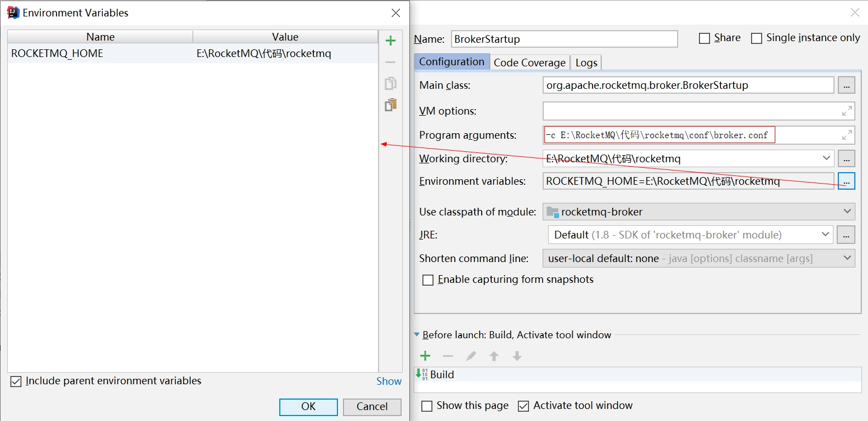Switch to the Configuration tab
The image size is (868, 421).
click(452, 62)
